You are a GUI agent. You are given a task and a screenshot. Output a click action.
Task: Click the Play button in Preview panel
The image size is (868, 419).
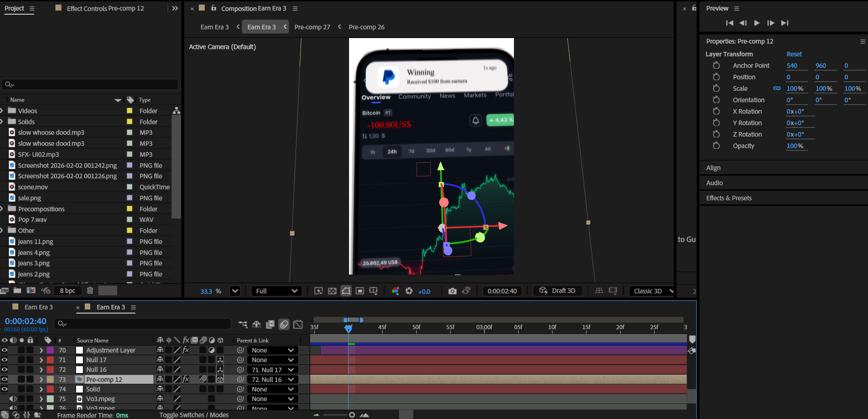[757, 23]
